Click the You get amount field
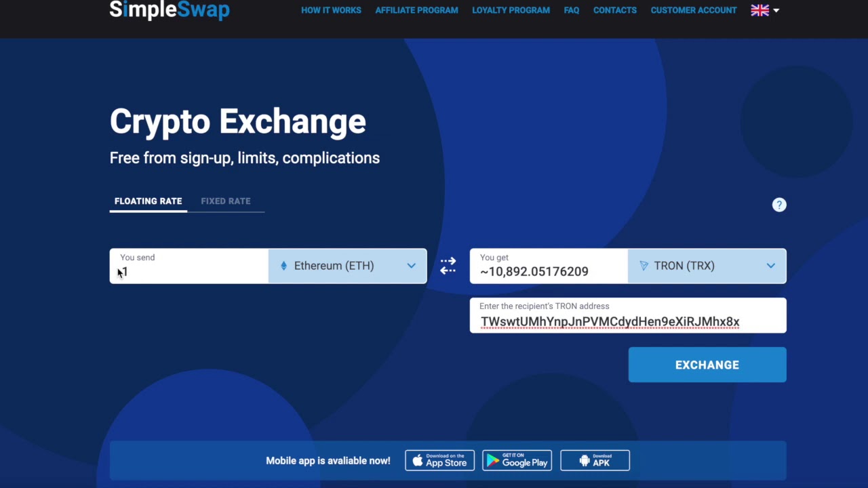This screenshot has width=868, height=488. [549, 266]
